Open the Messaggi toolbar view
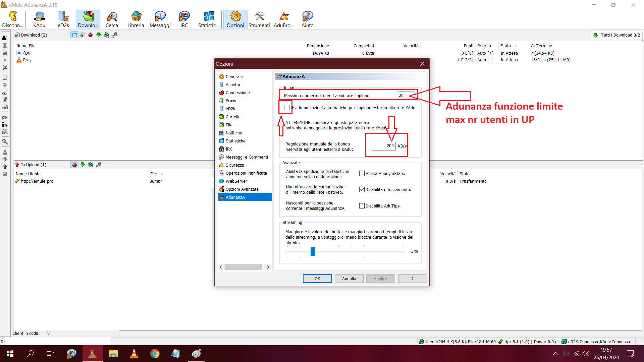Screen dimensions: 644x362 [x=160, y=19]
